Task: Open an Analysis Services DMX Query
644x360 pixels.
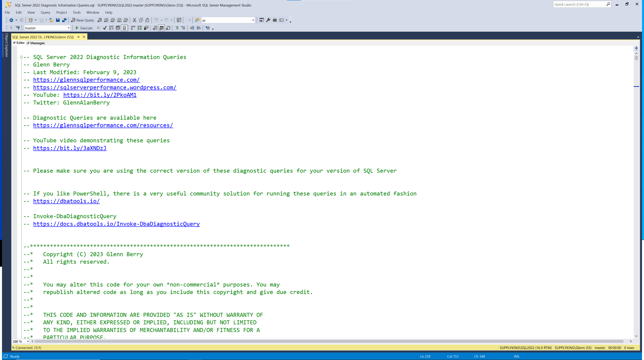Action: click(113, 20)
